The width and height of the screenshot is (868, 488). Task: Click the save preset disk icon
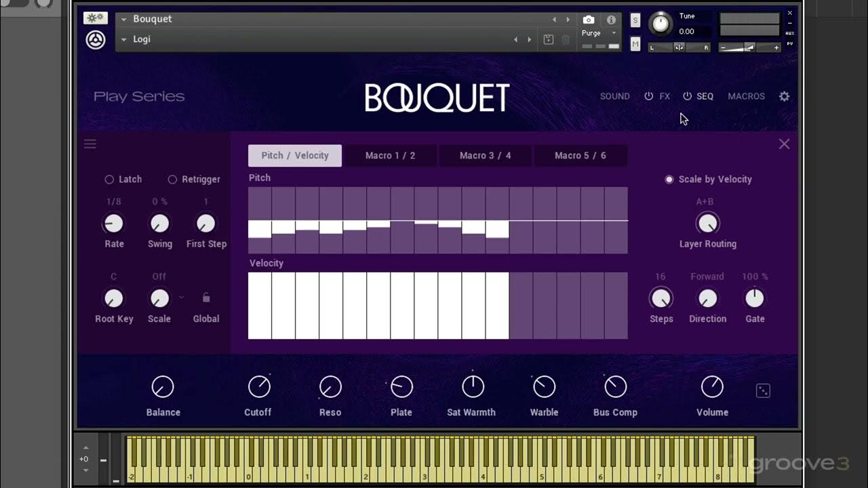[549, 39]
